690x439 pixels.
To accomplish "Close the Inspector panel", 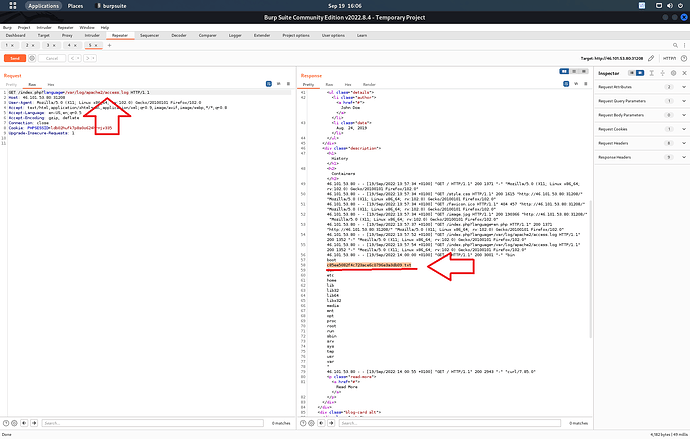I will (x=684, y=73).
